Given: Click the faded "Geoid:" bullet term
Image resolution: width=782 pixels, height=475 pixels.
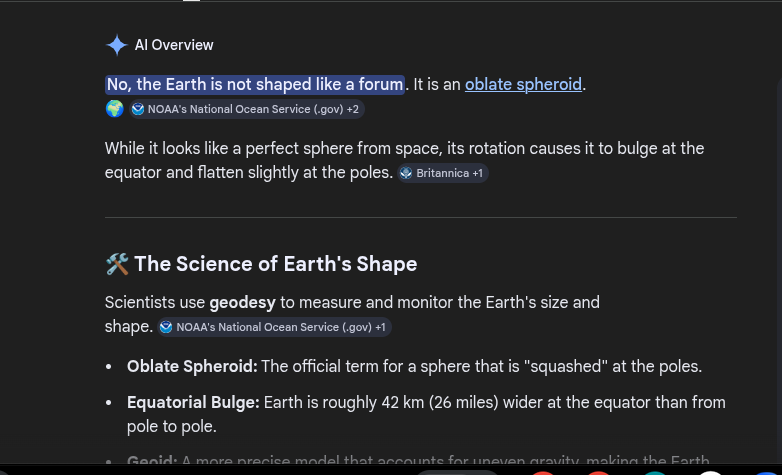Looking at the screenshot, I should tap(152, 462).
